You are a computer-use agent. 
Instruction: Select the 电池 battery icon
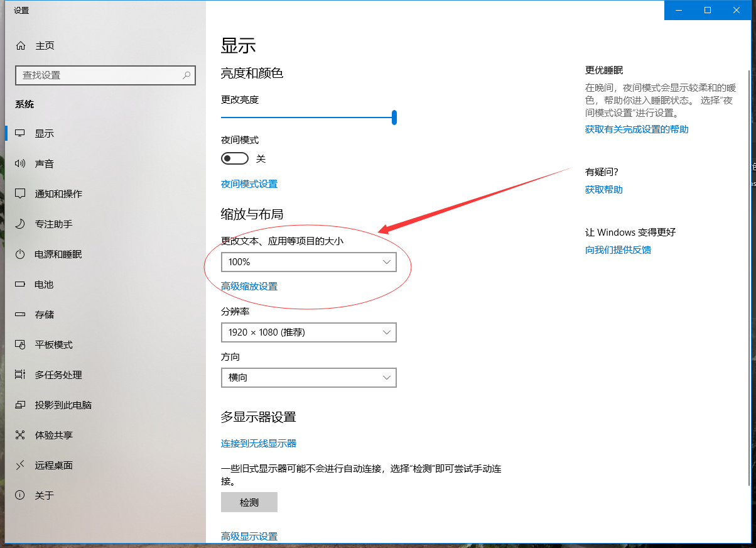coord(20,285)
